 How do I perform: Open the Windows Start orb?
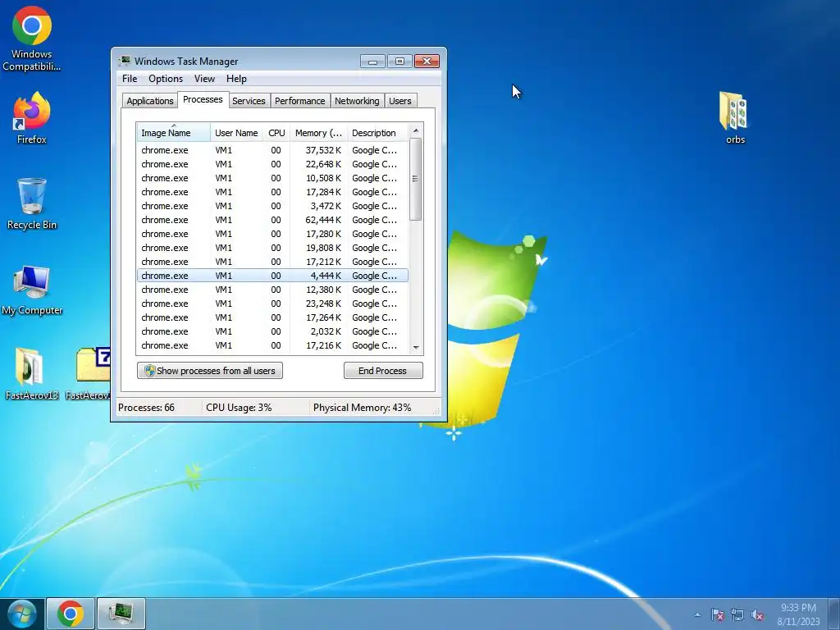pyautogui.click(x=22, y=614)
